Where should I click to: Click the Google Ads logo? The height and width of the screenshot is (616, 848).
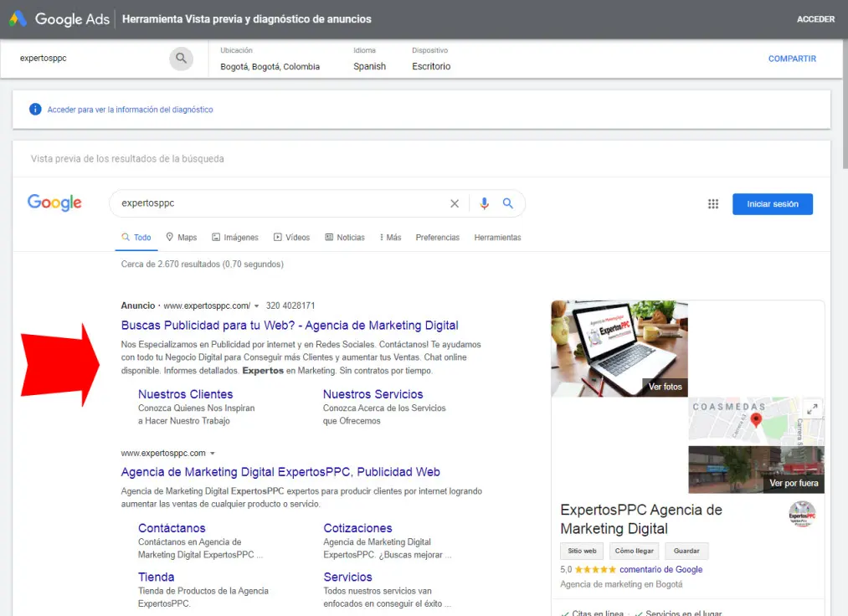[59, 19]
